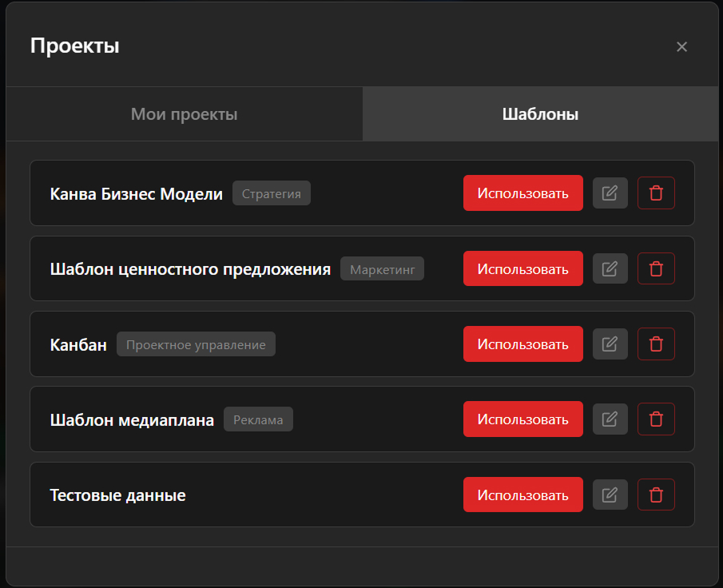The height and width of the screenshot is (588, 723).
Task: Edit the Шаблон медиаплана template
Action: point(610,419)
